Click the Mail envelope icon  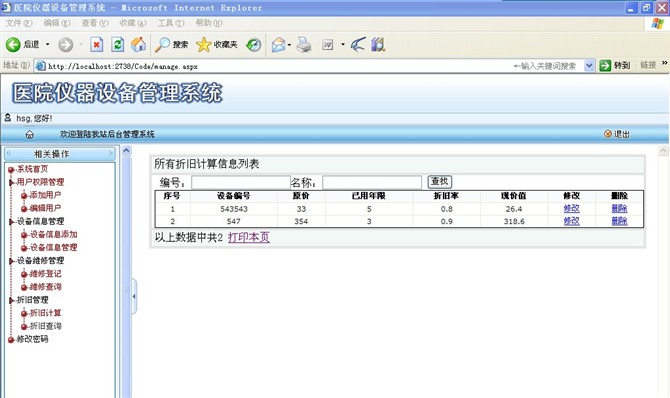[278, 44]
